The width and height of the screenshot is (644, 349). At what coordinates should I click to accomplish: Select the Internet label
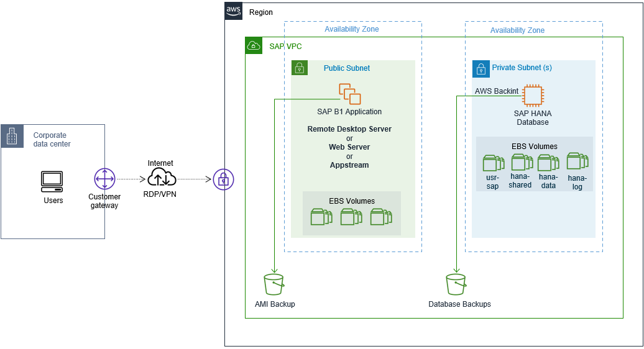(160, 163)
